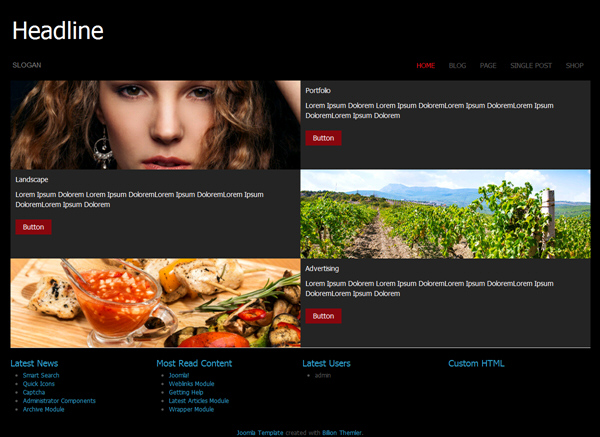Open the PAGE menu item
Image resolution: width=600 pixels, height=437 pixels.
tap(488, 65)
